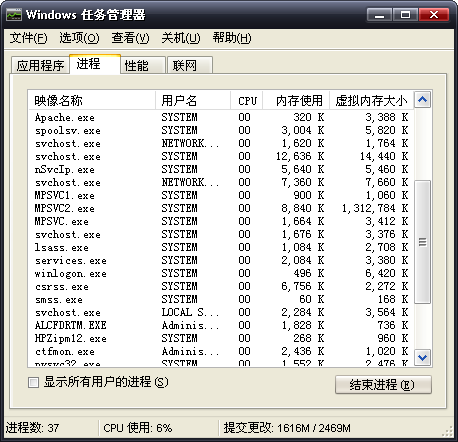
Task: Sort by CPU column header
Action: [x=247, y=100]
